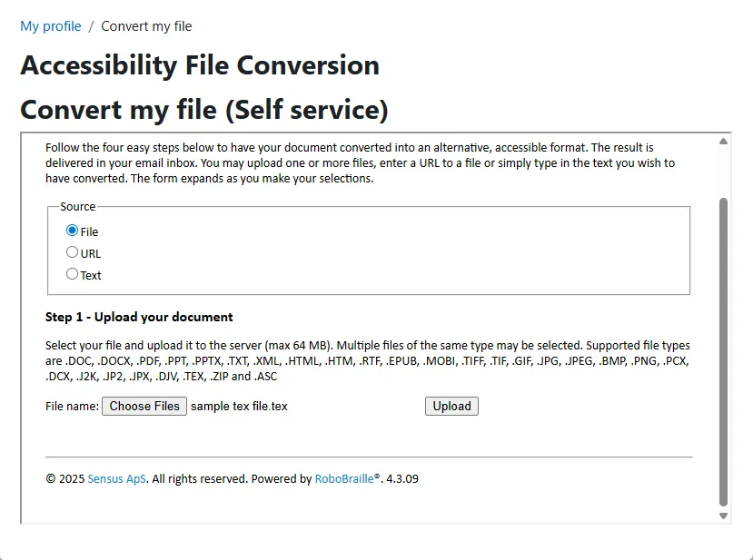
Task: Select the URL source radio button
Action: point(73,252)
